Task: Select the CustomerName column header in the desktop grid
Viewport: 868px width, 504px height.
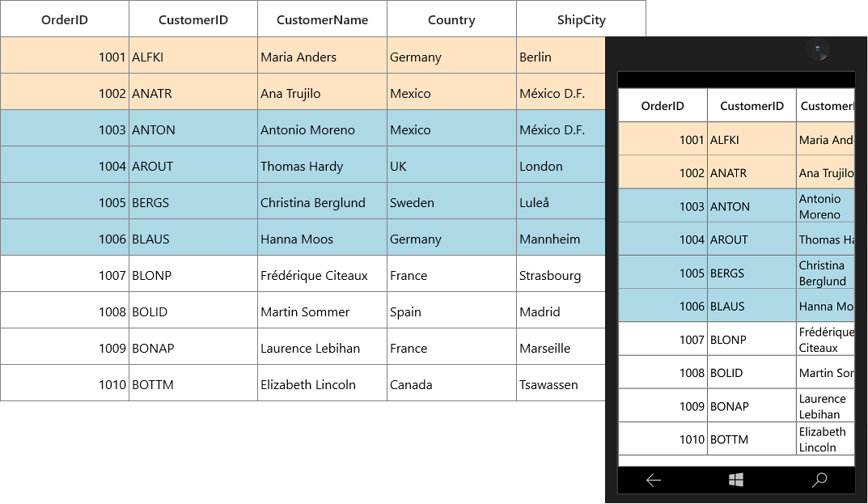Action: pos(322,19)
